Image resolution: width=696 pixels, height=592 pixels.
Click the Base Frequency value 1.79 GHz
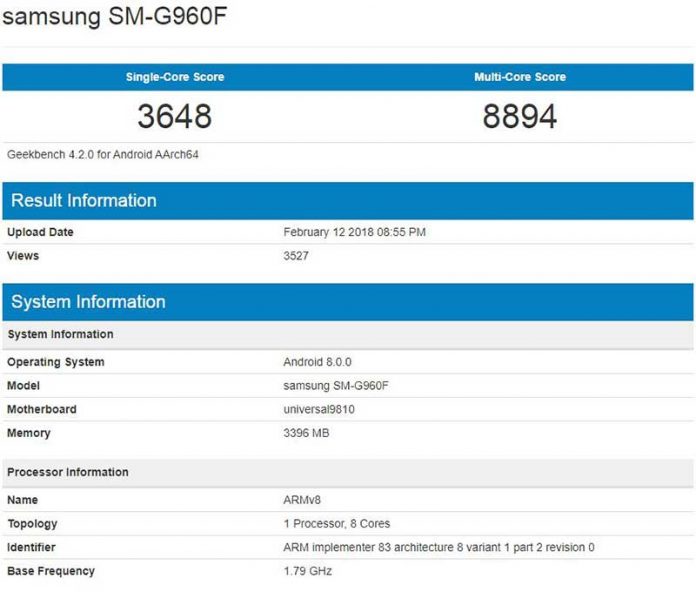(x=307, y=571)
